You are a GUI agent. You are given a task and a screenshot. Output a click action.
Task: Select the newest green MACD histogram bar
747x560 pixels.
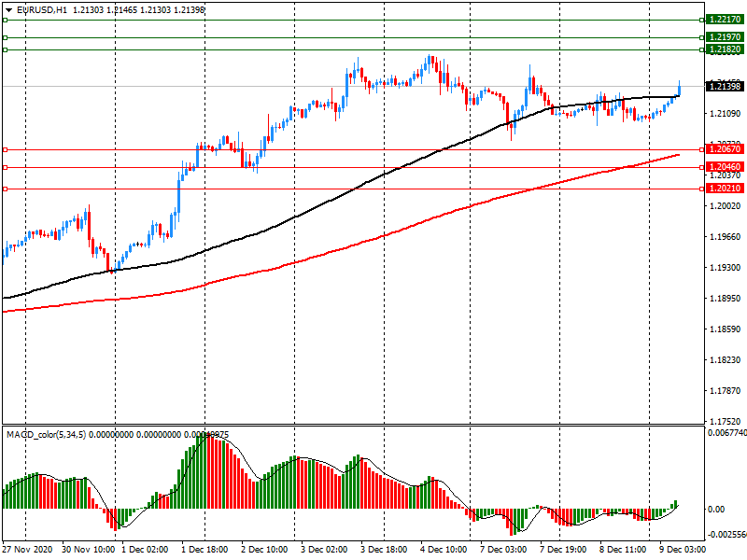675,504
